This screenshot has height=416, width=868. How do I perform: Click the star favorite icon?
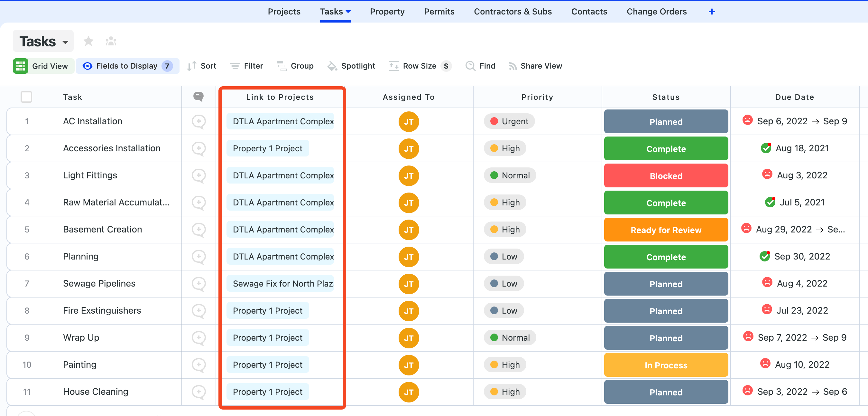pyautogui.click(x=88, y=41)
